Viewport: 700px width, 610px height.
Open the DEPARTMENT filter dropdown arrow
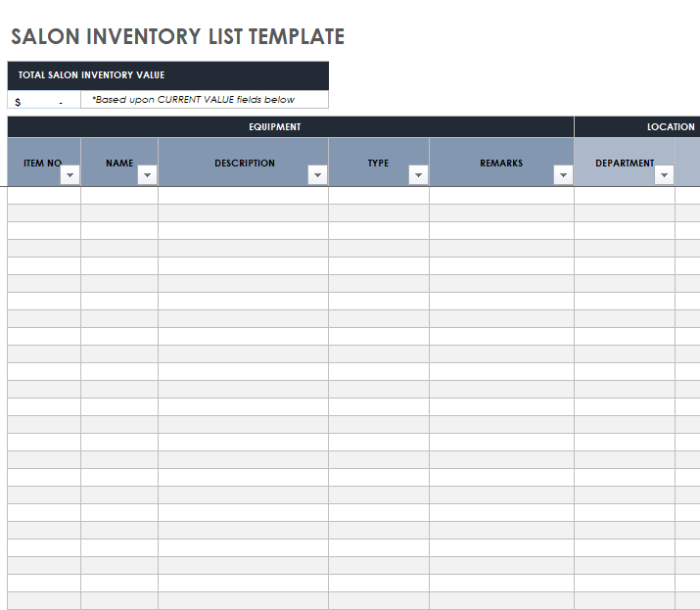point(664,175)
